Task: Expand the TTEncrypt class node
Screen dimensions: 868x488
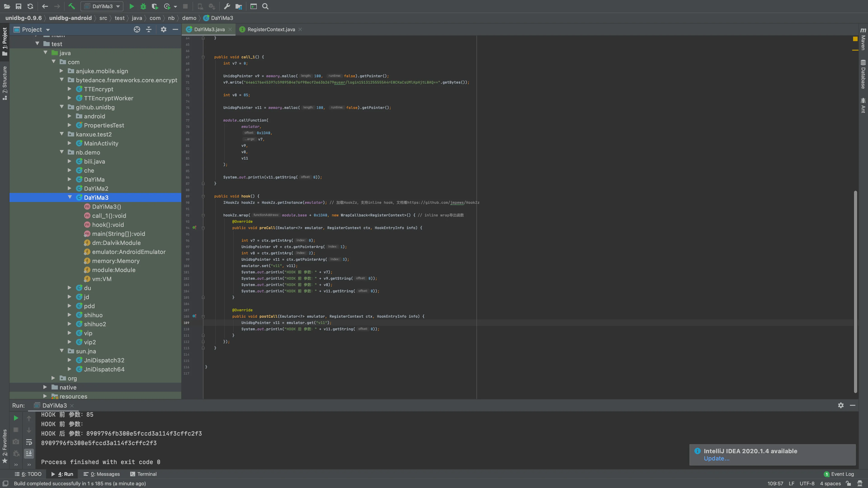Action: point(70,89)
